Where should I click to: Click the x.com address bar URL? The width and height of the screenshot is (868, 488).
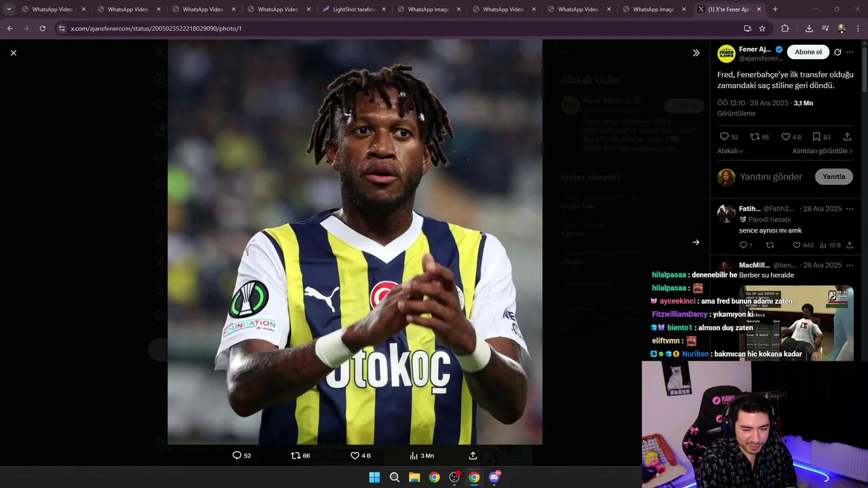point(156,28)
